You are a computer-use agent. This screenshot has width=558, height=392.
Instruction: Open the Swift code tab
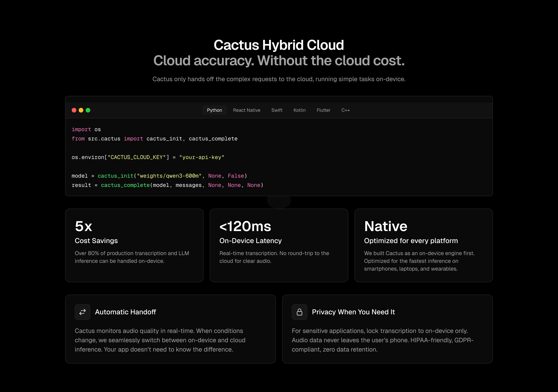(277, 110)
